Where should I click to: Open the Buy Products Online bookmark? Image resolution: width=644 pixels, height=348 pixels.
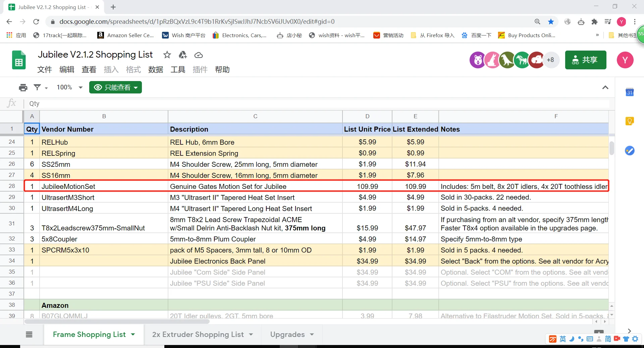point(527,35)
